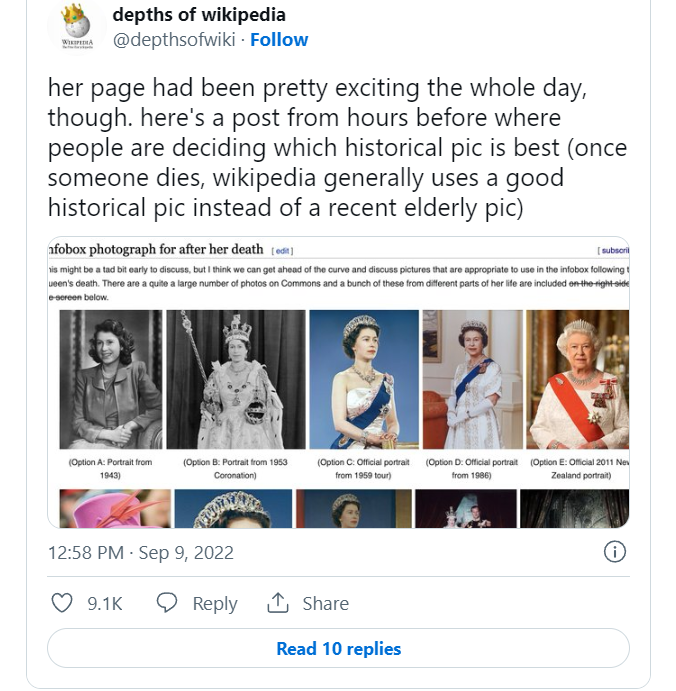Click the 12:58 PM Sep 9, 2022 timestamp

pyautogui.click(x=141, y=553)
